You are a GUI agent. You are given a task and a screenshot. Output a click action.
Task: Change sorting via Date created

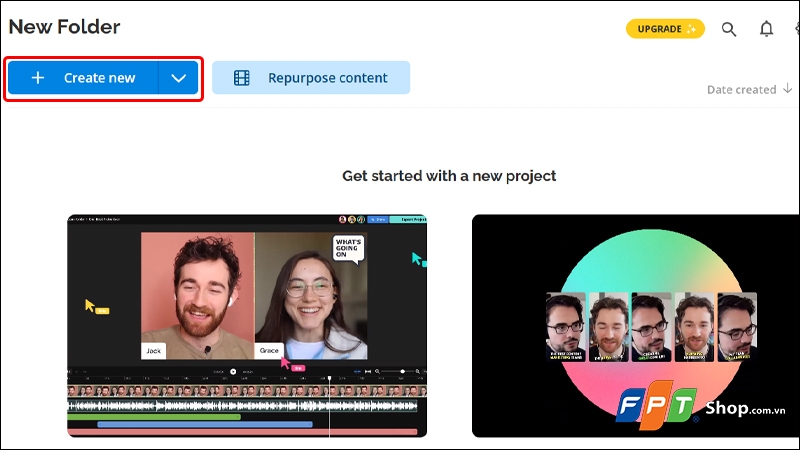point(741,90)
